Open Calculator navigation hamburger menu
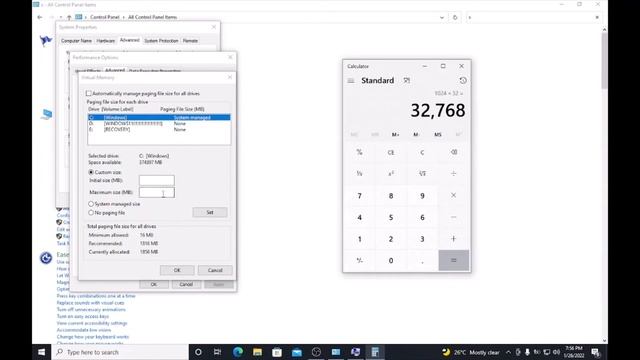Image resolution: width=640 pixels, height=360 pixels. [351, 81]
